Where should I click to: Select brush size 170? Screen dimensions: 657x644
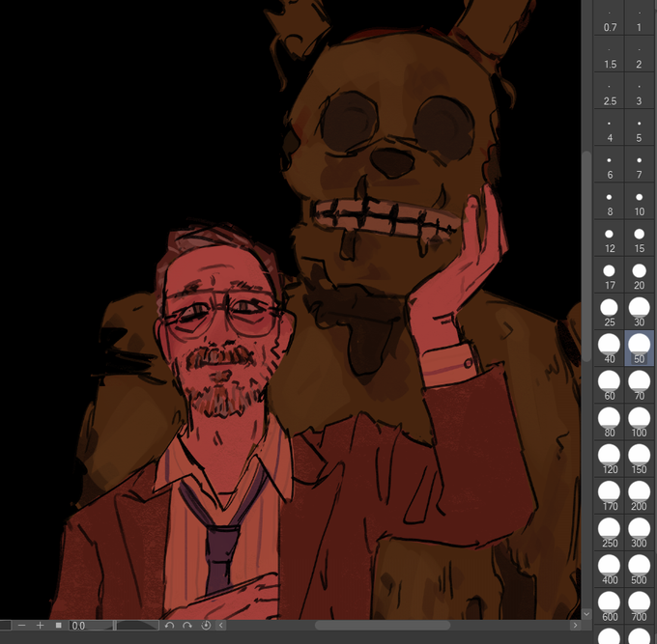pyautogui.click(x=610, y=496)
